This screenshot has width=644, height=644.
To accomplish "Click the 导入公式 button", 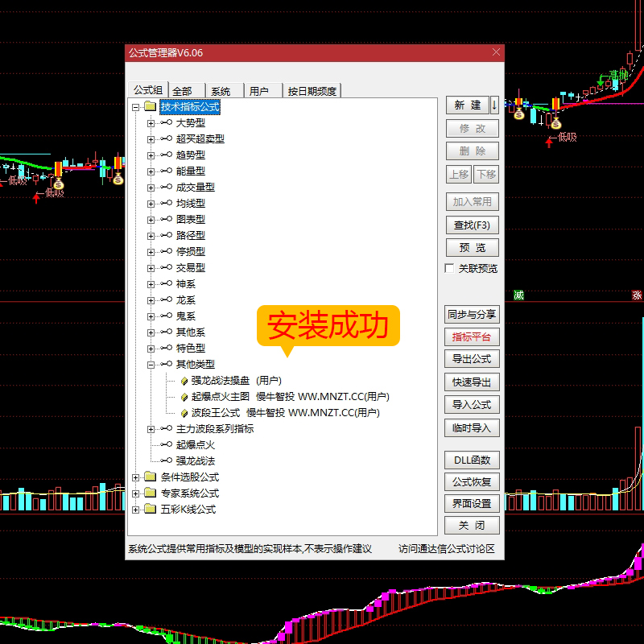I will 472,405.
